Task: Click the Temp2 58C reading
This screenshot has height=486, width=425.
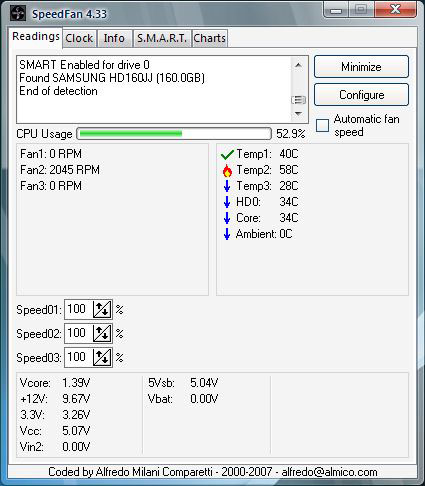Action: point(267,170)
